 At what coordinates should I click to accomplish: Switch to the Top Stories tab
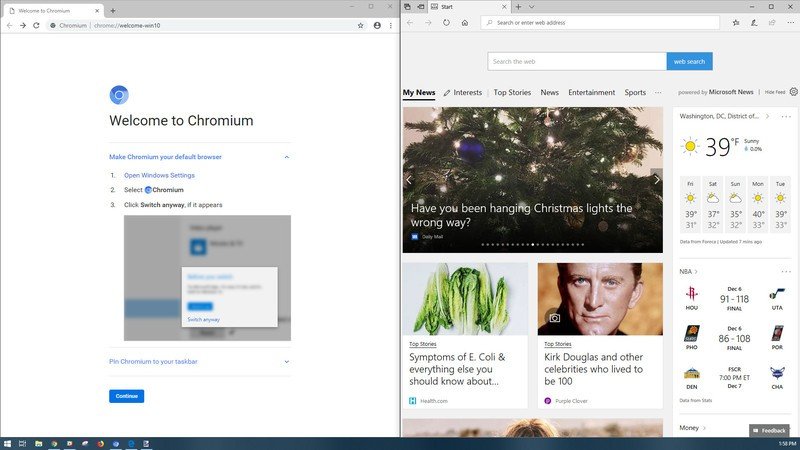(512, 92)
